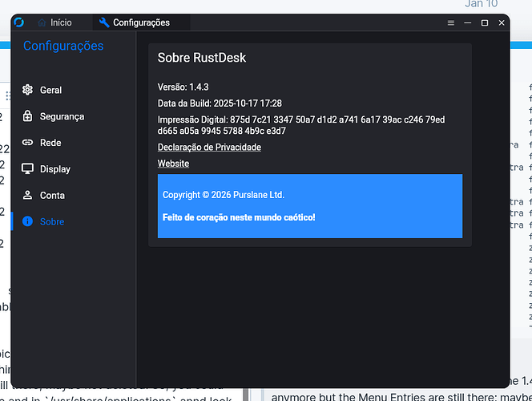Switch to the Início tab
The width and height of the screenshot is (532, 401).
[x=54, y=22]
